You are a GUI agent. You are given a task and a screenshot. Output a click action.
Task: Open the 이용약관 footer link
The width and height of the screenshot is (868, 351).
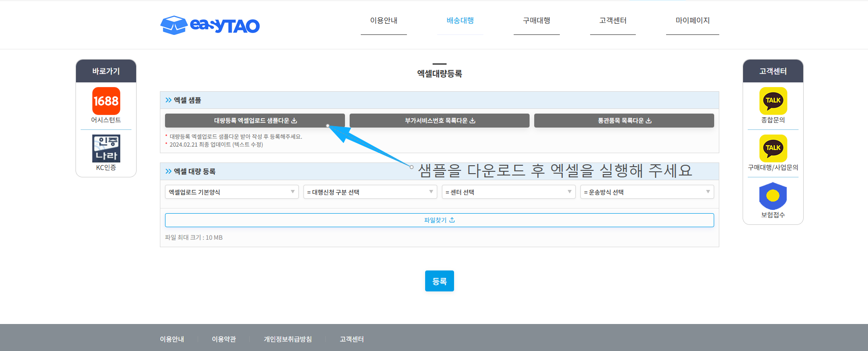[224, 339]
